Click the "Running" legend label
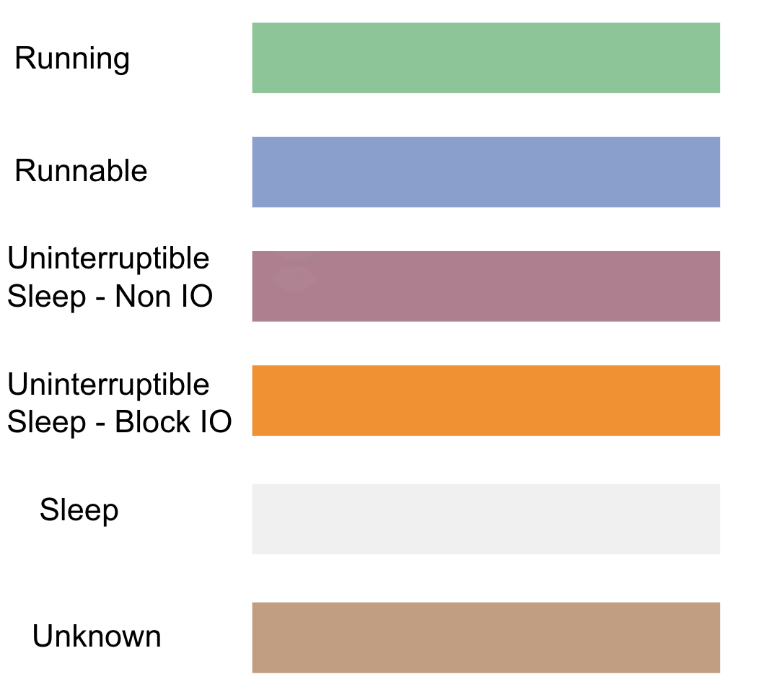759x700 pixels. (x=72, y=58)
